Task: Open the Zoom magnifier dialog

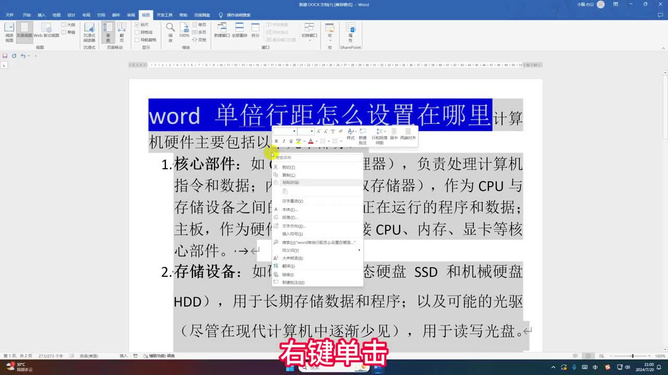Action: pyautogui.click(x=170, y=32)
